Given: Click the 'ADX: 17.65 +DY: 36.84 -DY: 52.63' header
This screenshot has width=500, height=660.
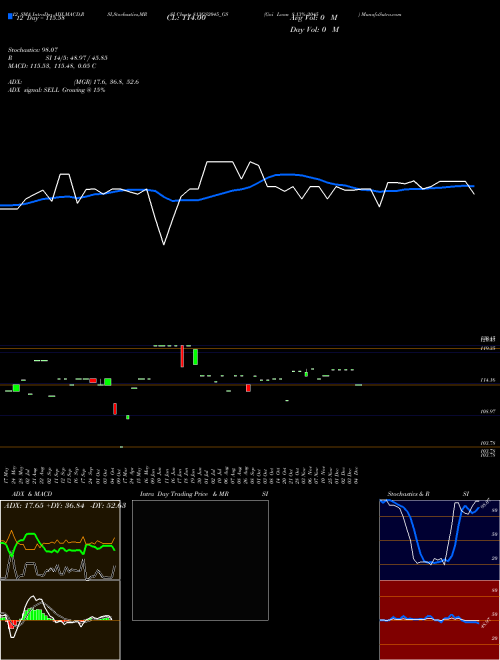Looking at the screenshot, I should 65,505.
